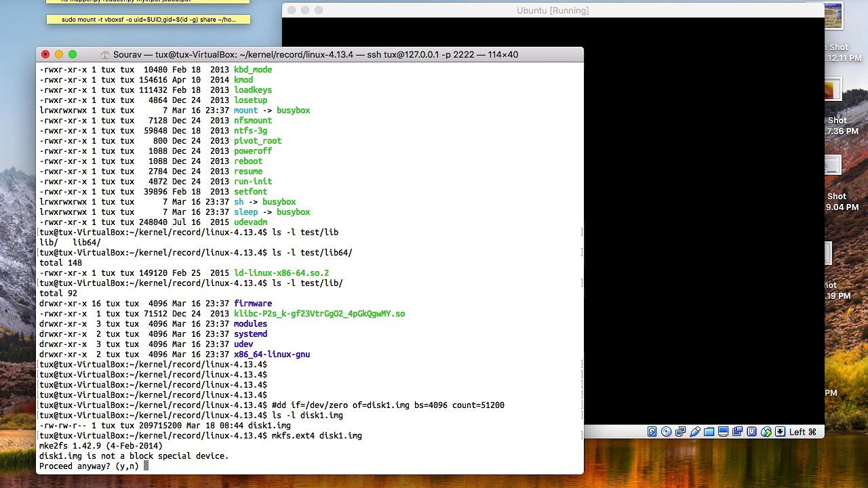
Task: Zoom the terminal window with green button
Action: (x=73, y=54)
